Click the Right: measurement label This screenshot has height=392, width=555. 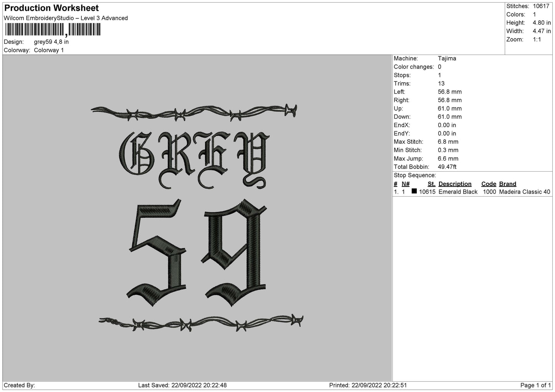click(401, 100)
